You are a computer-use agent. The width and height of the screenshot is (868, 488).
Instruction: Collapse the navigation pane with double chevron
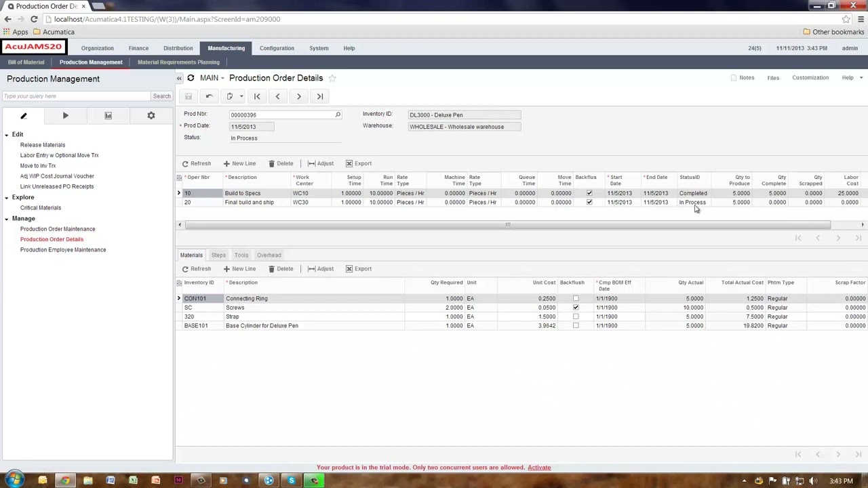pos(179,79)
